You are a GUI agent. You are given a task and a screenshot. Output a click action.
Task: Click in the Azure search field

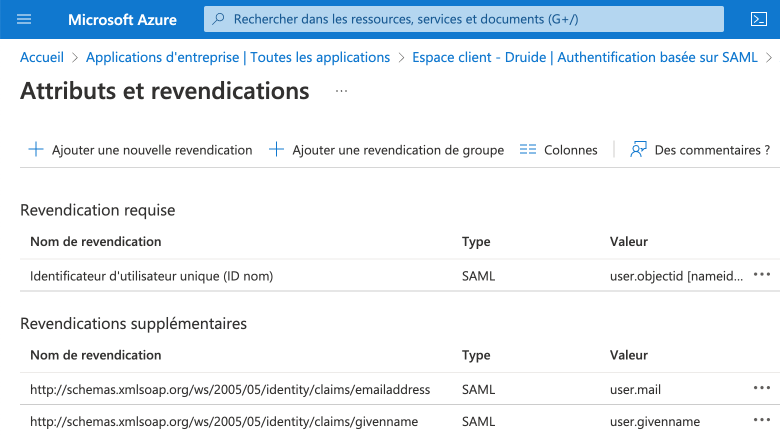[470, 19]
